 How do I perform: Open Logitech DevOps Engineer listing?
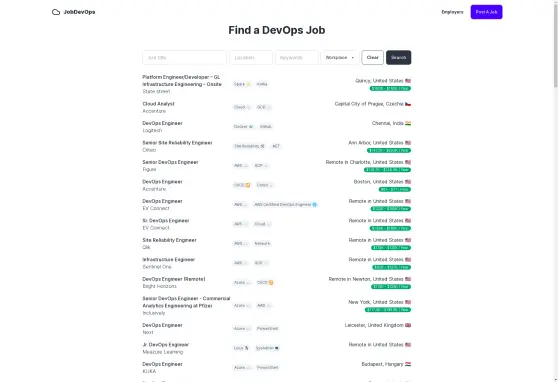point(162,123)
